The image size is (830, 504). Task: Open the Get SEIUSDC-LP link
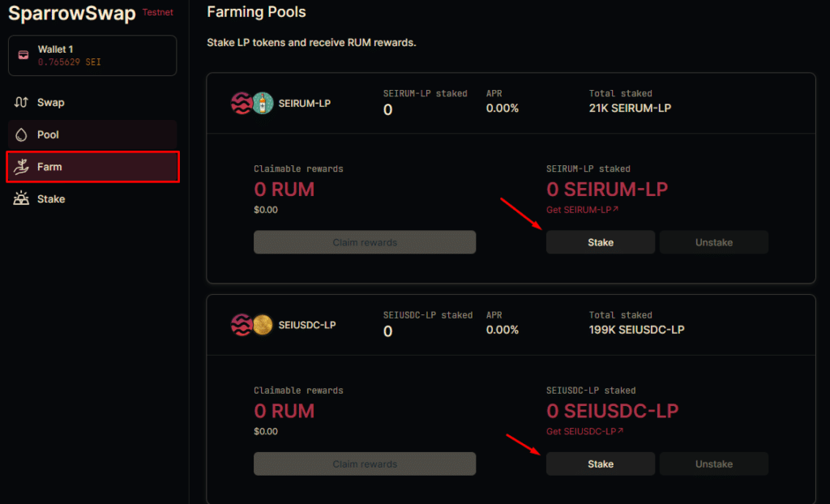(585, 431)
